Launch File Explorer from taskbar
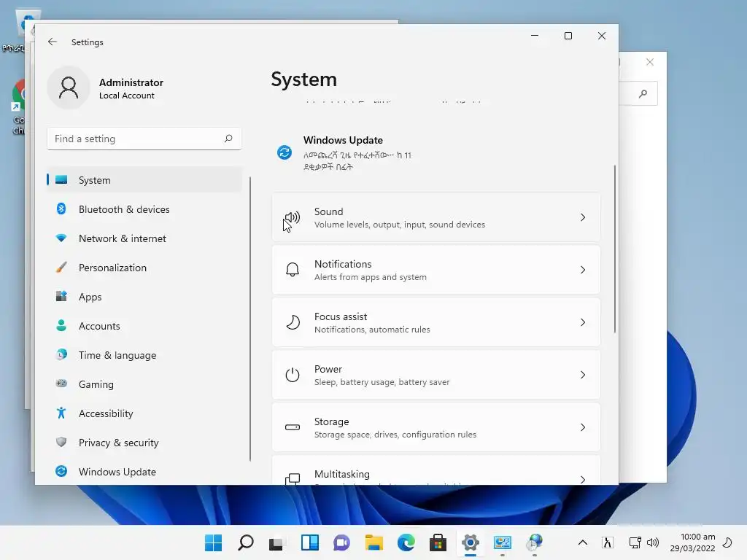Viewport: 747px width, 560px height. [374, 542]
